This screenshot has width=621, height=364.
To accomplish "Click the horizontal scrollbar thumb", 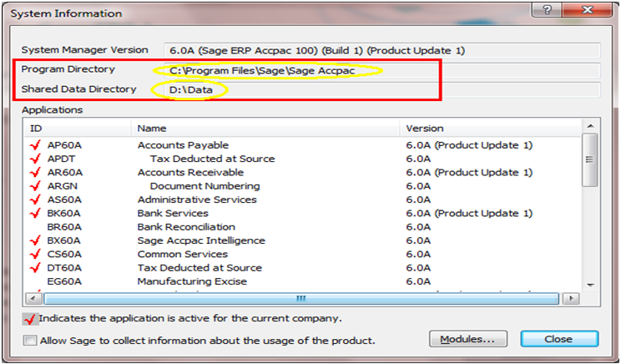I will tap(301, 298).
